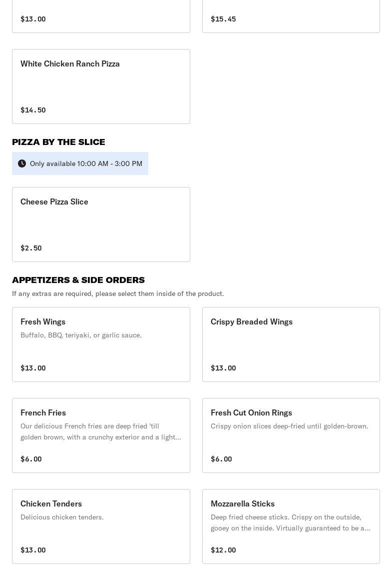Click the $2.50 price label

[31, 248]
